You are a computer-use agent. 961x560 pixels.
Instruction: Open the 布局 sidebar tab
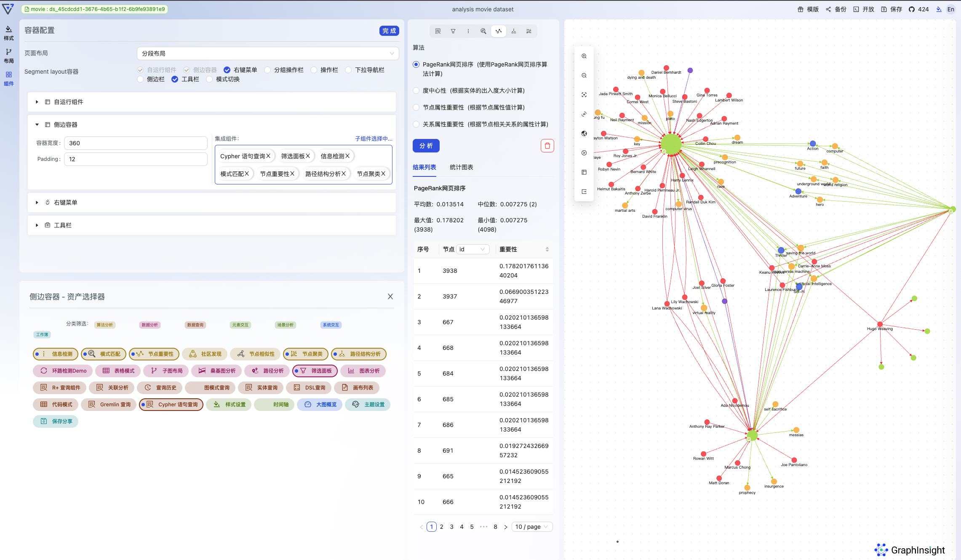pyautogui.click(x=8, y=56)
